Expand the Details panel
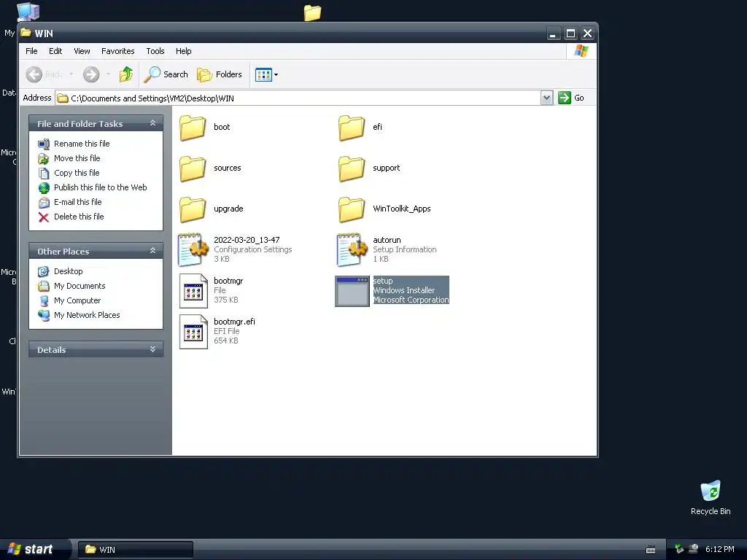Viewport: 747px width, 560px height. 153,349
